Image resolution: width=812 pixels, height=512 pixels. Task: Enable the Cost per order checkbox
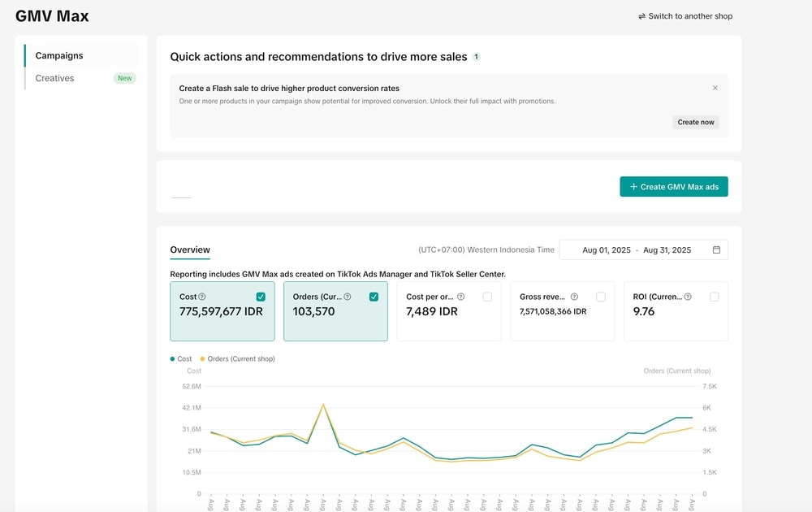point(487,297)
